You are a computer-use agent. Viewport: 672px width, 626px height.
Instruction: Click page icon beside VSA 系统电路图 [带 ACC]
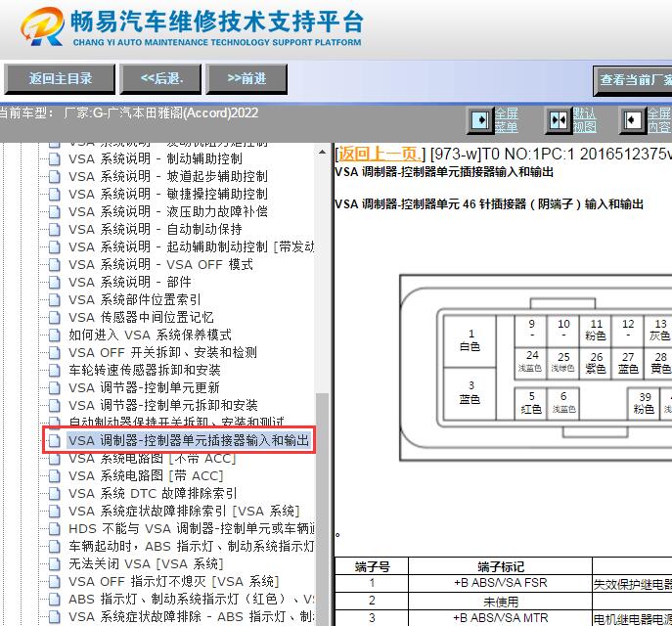click(x=55, y=475)
